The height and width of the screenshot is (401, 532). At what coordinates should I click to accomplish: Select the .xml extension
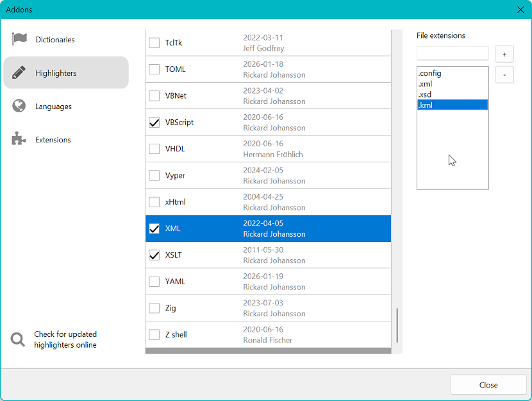point(453,84)
